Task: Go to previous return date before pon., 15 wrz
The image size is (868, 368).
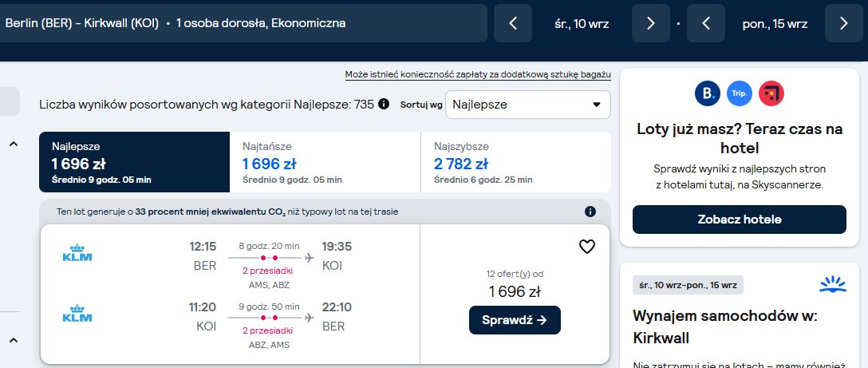Action: pos(706,23)
